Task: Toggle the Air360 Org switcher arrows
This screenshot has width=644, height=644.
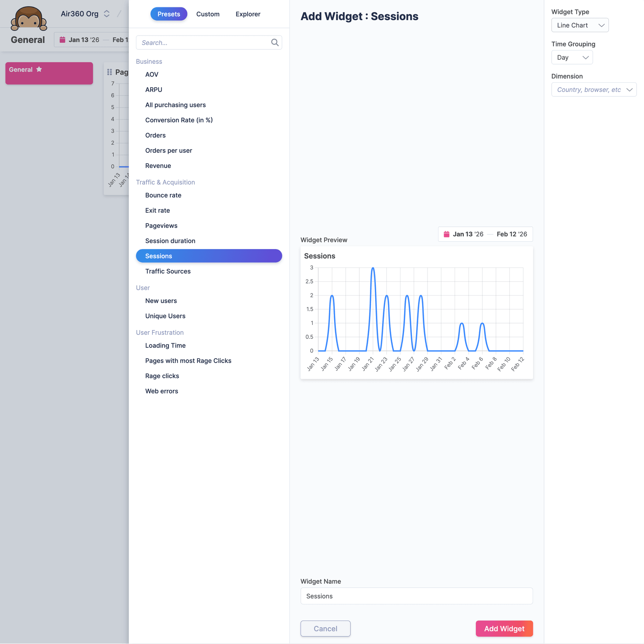Action: pyautogui.click(x=107, y=14)
